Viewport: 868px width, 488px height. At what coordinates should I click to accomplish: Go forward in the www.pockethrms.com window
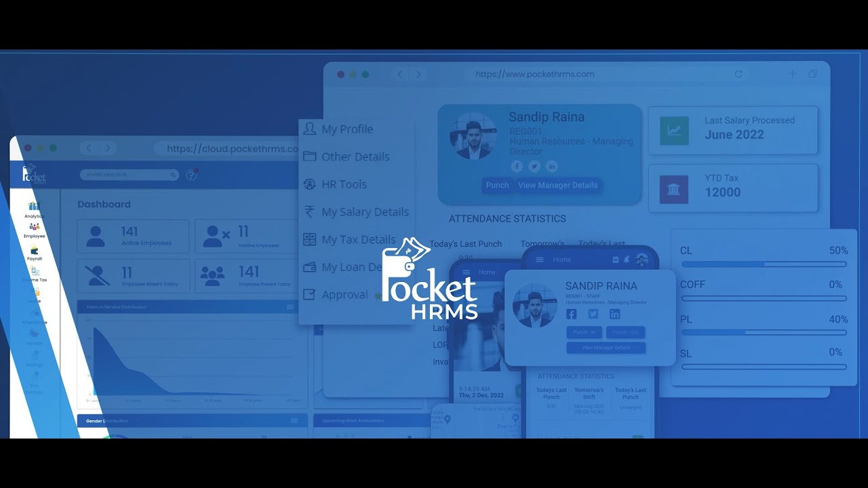click(418, 75)
